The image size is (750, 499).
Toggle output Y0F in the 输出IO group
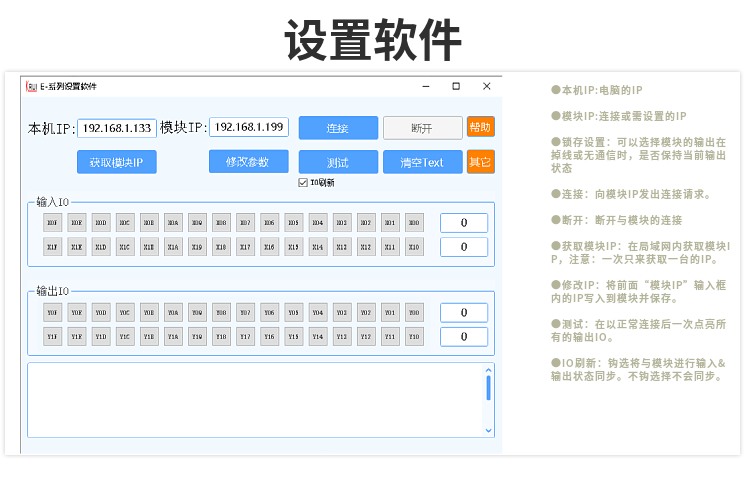[52, 312]
